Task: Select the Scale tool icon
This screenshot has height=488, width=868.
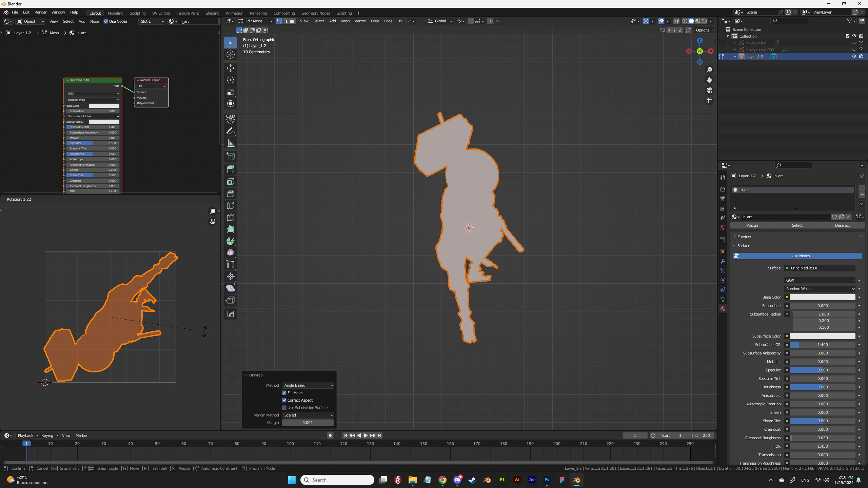Action: click(x=231, y=92)
